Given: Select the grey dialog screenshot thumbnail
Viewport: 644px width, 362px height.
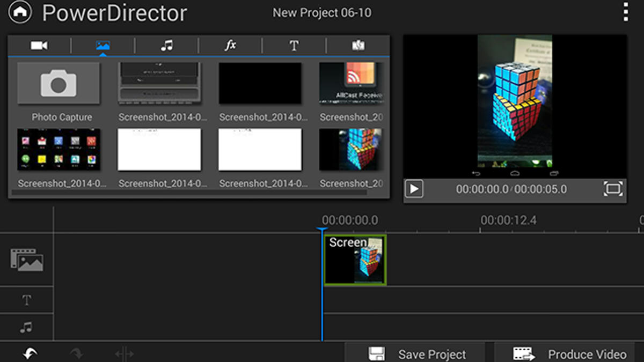Looking at the screenshot, I should click(x=159, y=83).
